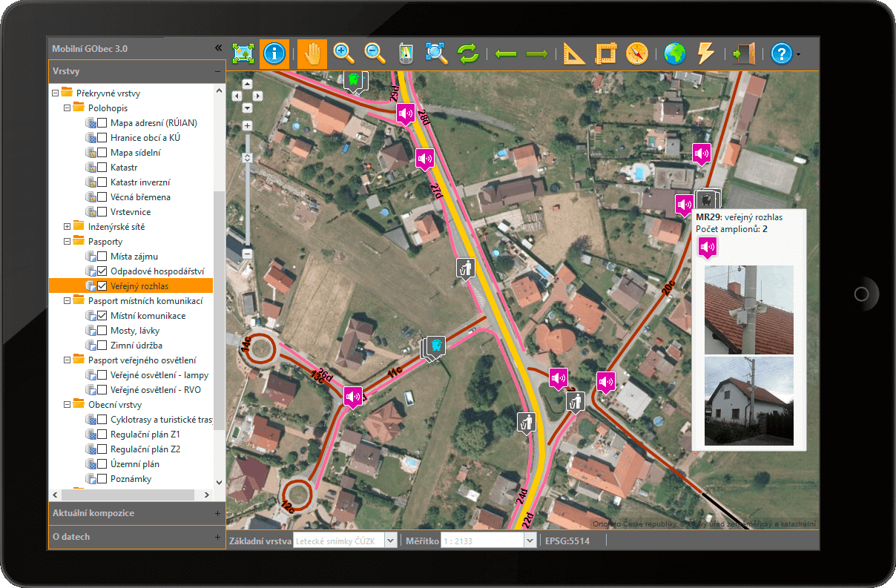Screen dimensions: 896x588
Task: Expand the Inženýrské sítě folder
Action: click(67, 227)
